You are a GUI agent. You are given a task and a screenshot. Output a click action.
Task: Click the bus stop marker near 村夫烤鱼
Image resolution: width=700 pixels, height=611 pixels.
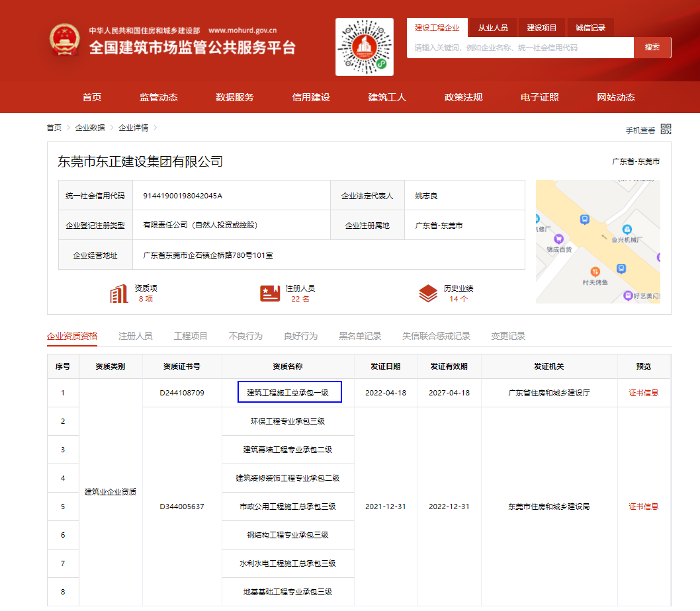coord(621,268)
